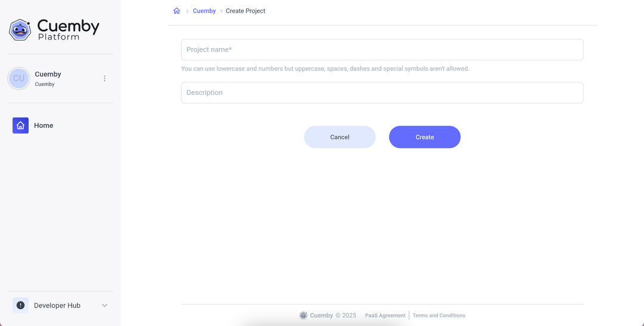Expand the Developer Hub chevron
644x326 pixels.
coord(104,305)
